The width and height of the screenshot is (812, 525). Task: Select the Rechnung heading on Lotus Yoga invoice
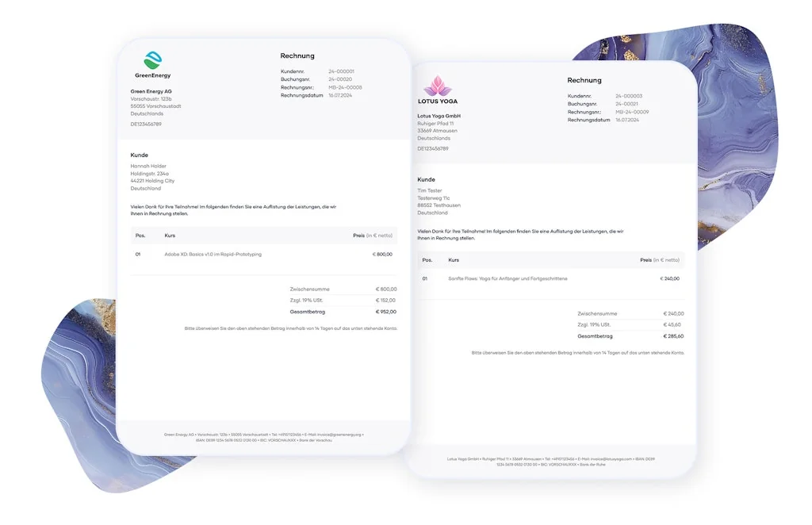[584, 80]
